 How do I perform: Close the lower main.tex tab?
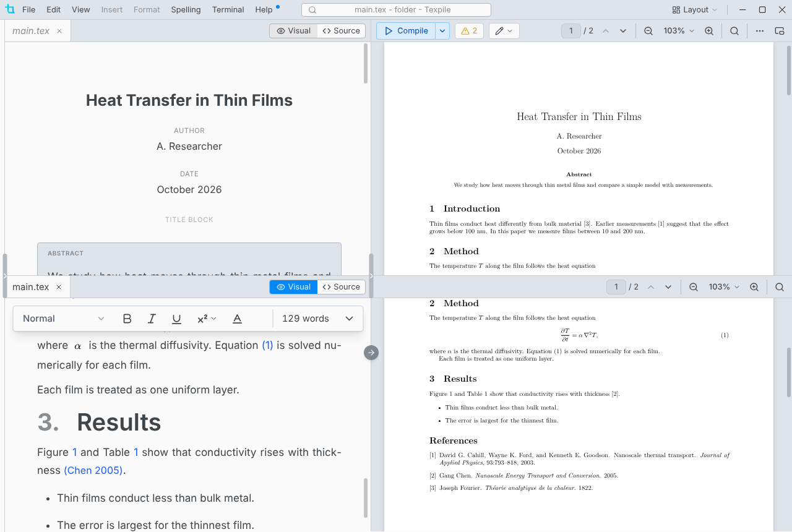click(59, 287)
